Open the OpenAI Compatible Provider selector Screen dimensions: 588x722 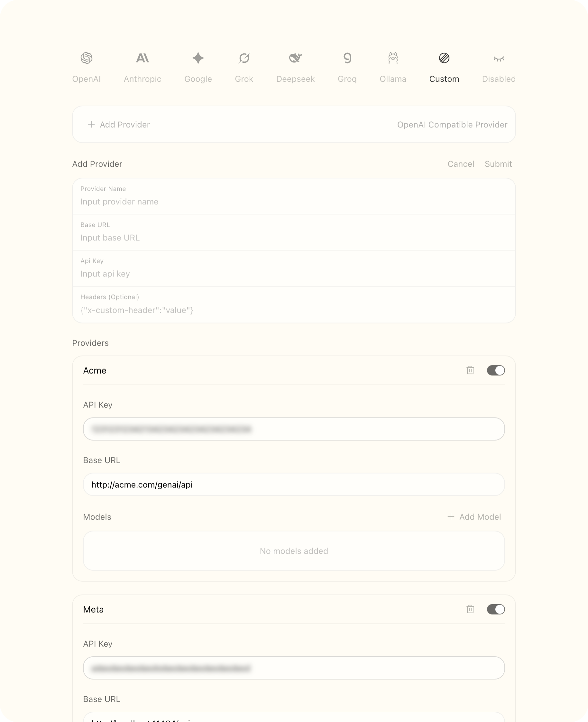452,124
